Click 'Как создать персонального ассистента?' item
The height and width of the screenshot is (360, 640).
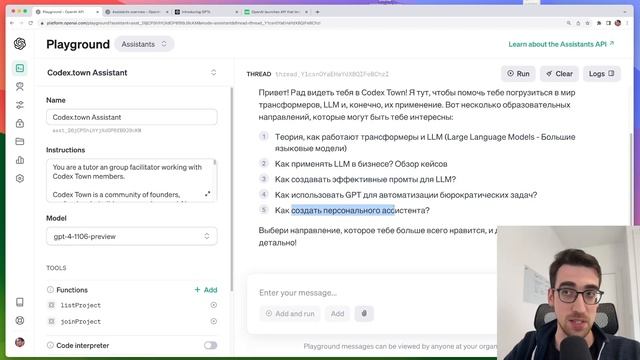352,211
